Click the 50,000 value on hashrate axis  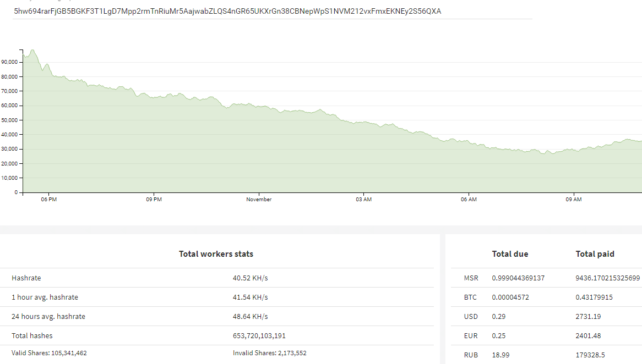(9, 120)
